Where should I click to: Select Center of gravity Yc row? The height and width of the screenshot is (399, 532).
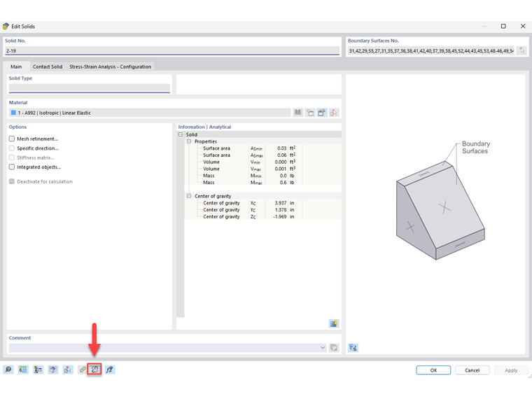pyautogui.click(x=263, y=210)
